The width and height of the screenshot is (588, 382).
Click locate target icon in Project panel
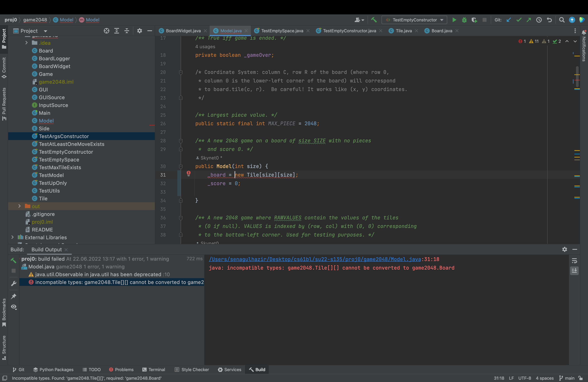coord(107,31)
